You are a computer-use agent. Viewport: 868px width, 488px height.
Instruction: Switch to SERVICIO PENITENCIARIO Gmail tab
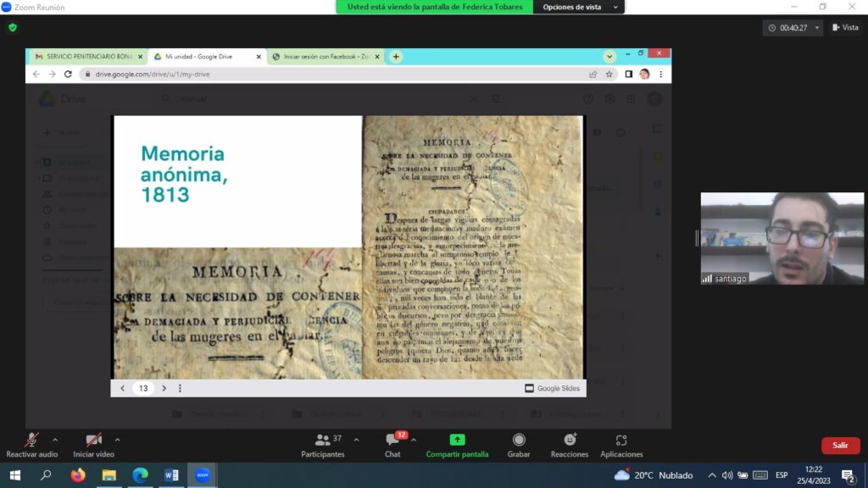[x=87, y=57]
